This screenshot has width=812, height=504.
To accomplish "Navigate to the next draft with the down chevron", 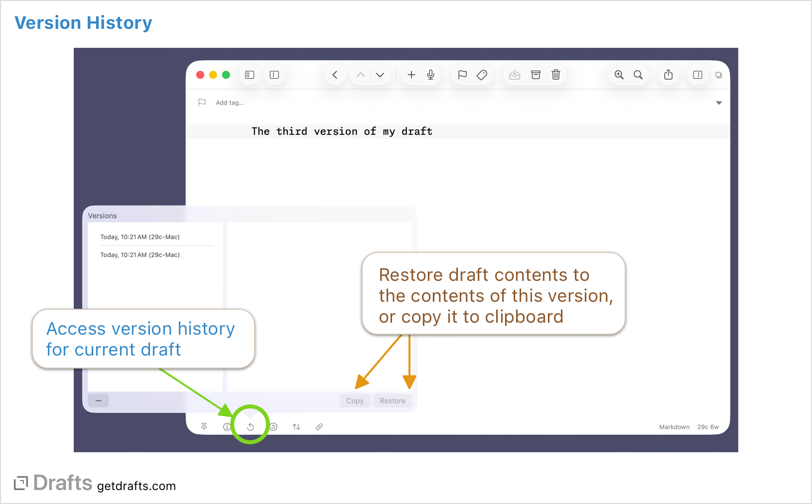I will click(x=380, y=75).
